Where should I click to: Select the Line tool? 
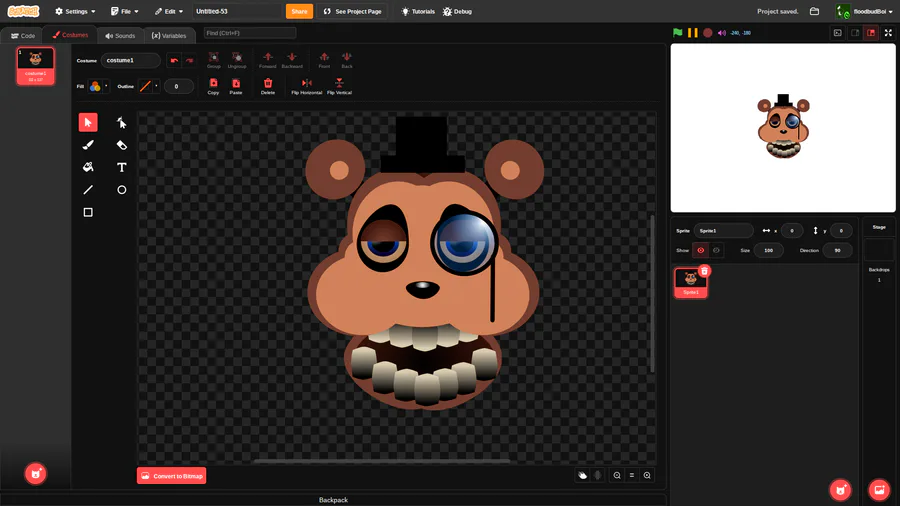[88, 190]
